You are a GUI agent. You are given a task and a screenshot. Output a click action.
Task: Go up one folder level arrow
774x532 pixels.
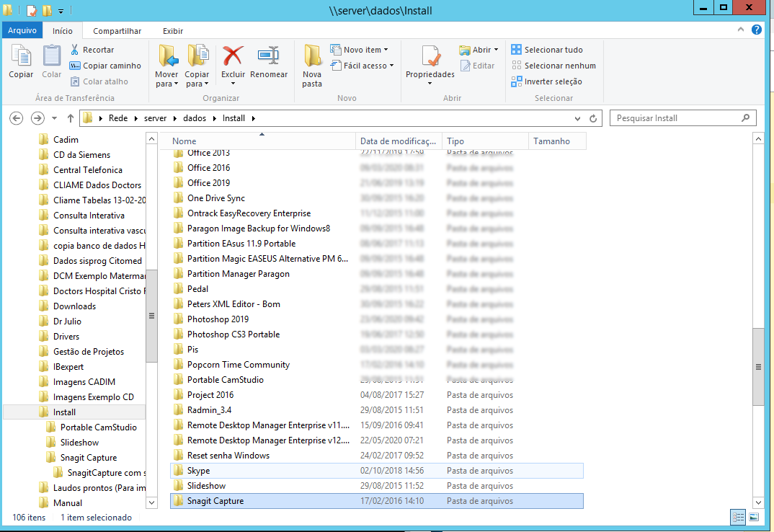[x=71, y=118]
